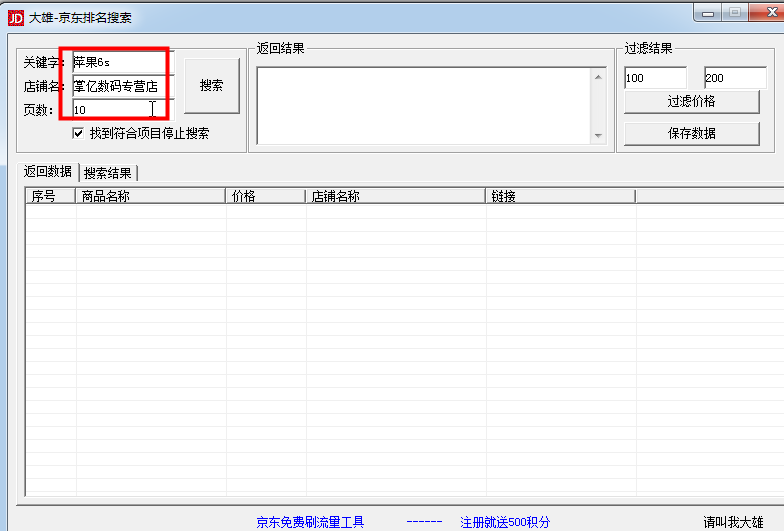Sort by the 序号 column header
Screen dimensions: 784x531
coord(50,196)
